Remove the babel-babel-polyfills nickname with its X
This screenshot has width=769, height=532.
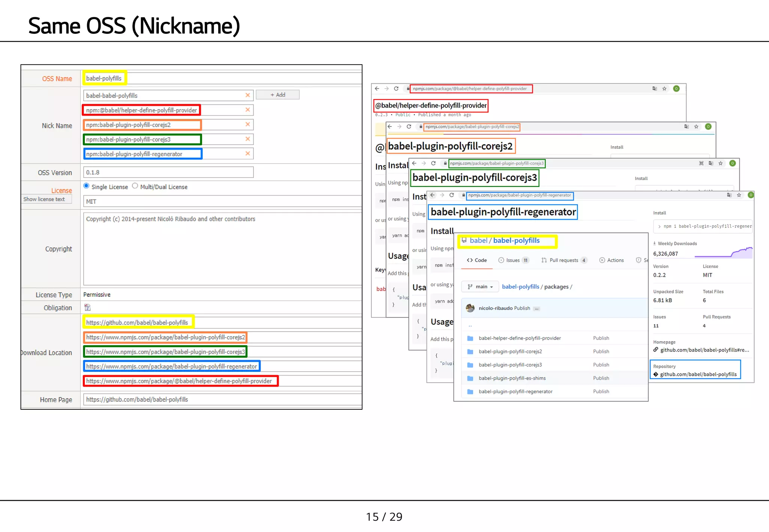point(247,95)
